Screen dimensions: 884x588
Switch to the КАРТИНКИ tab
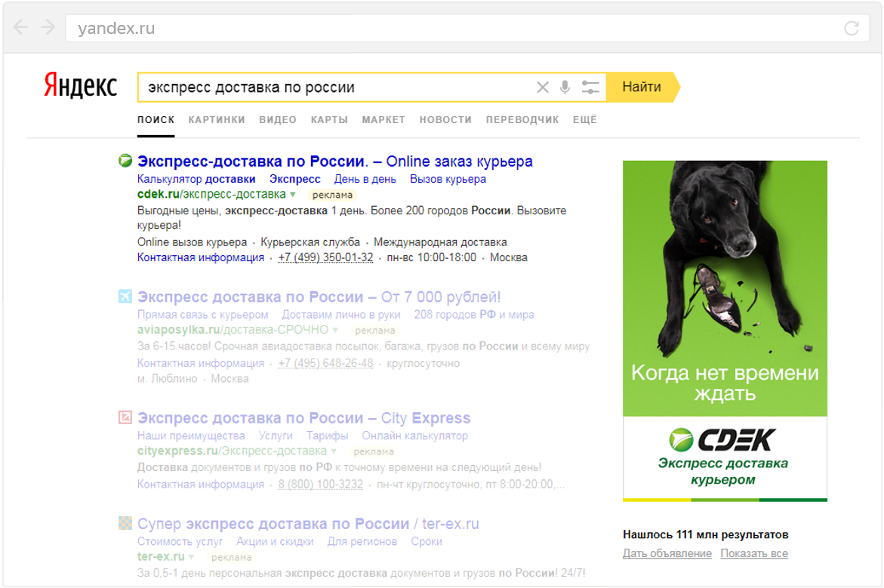tap(217, 119)
